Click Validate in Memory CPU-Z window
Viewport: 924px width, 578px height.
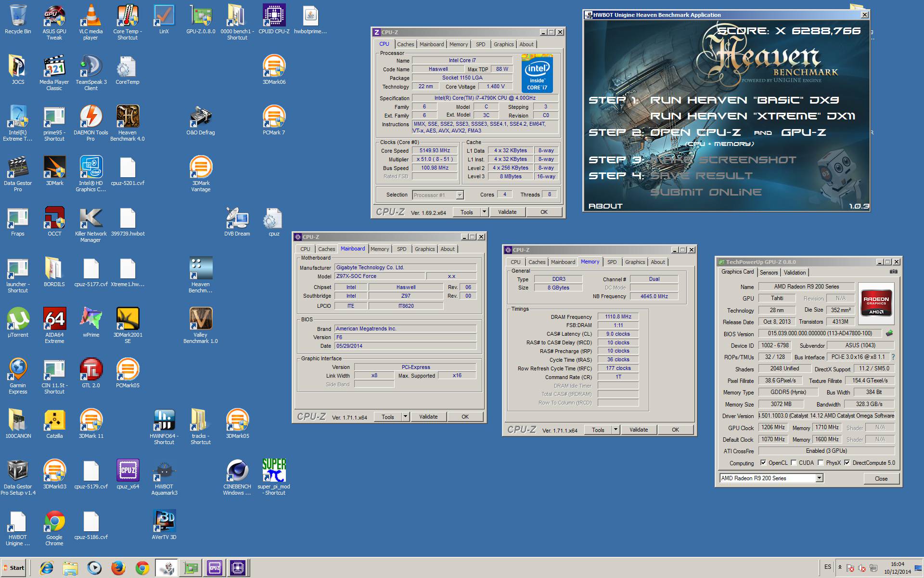[x=639, y=430]
